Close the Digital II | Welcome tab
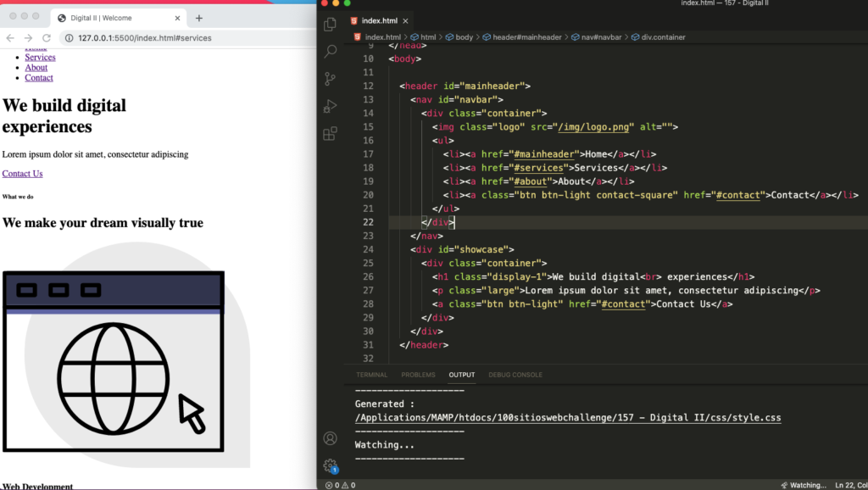The height and width of the screenshot is (490, 868). [177, 18]
